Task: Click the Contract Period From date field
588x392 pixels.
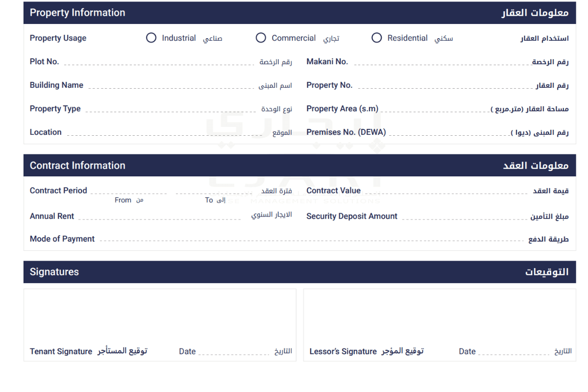Action: pos(129,191)
